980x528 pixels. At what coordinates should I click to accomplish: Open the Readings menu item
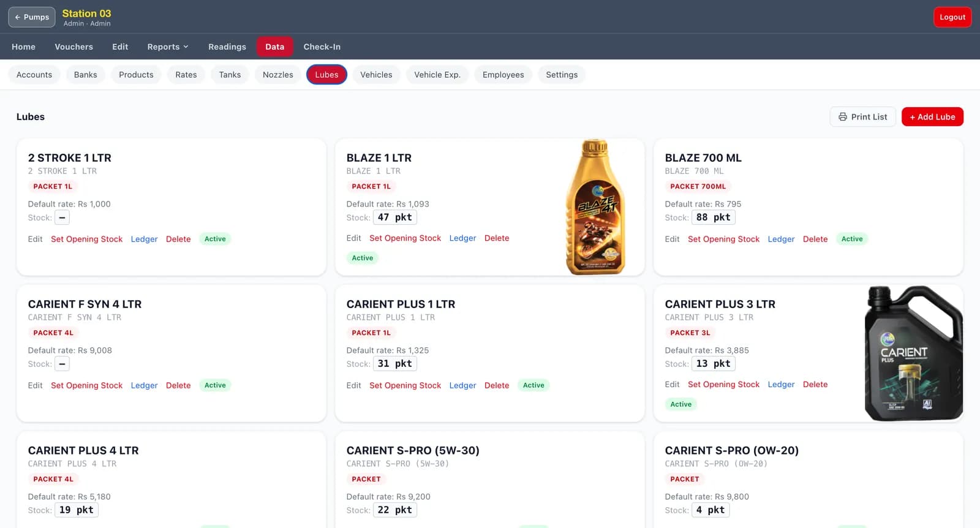pos(227,47)
